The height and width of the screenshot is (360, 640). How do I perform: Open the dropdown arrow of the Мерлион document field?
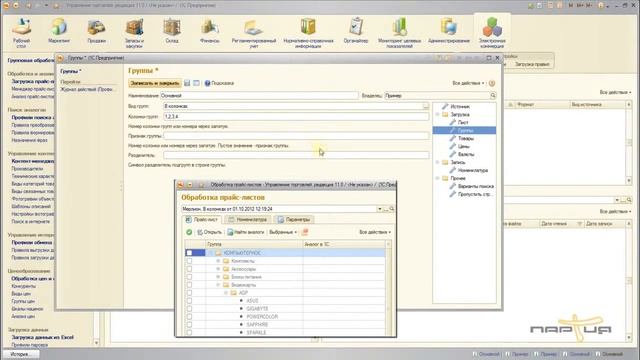coord(380,209)
